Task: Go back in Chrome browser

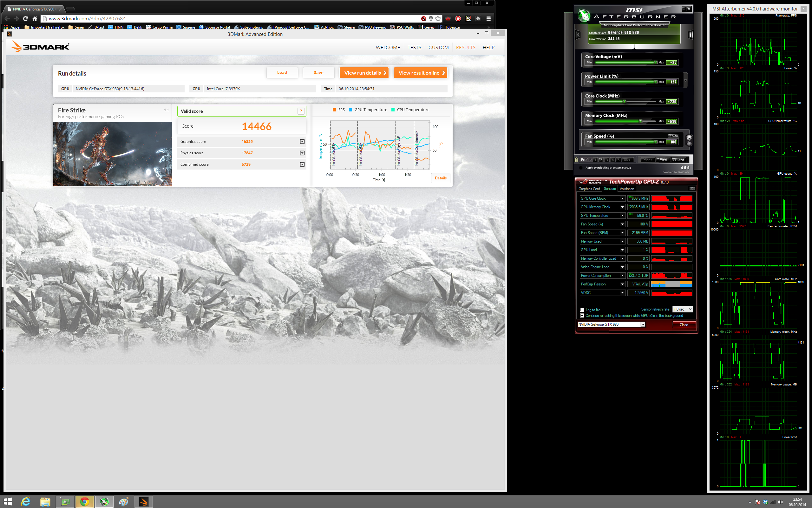Action: point(7,18)
